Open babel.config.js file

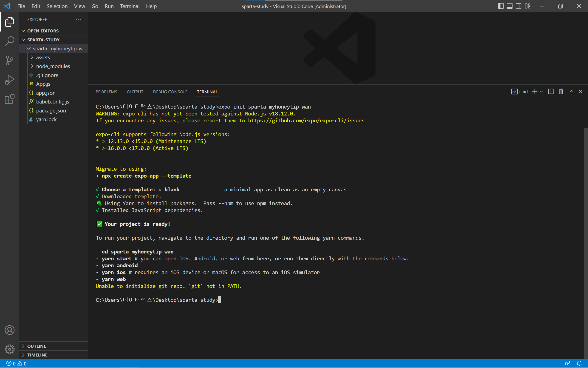[x=54, y=101]
